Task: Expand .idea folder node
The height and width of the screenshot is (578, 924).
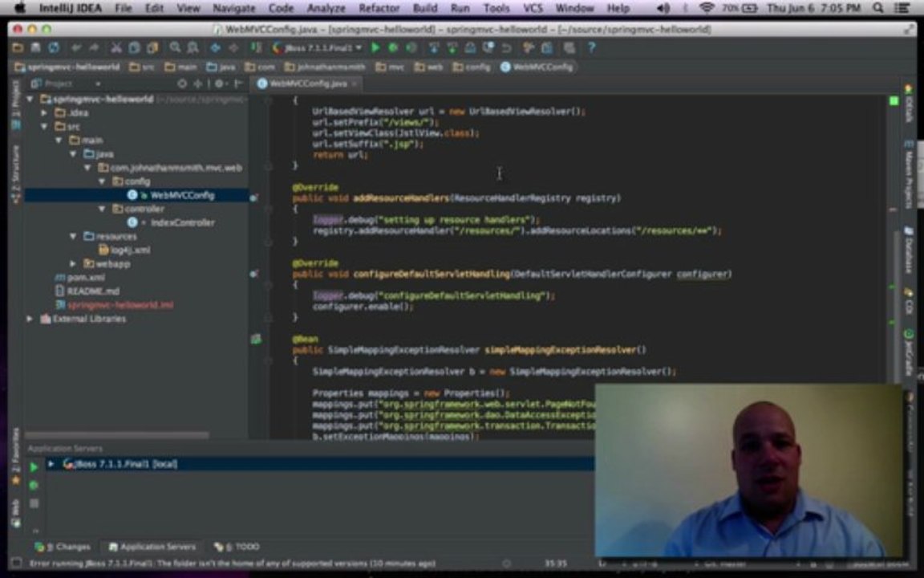Action: click(x=45, y=112)
